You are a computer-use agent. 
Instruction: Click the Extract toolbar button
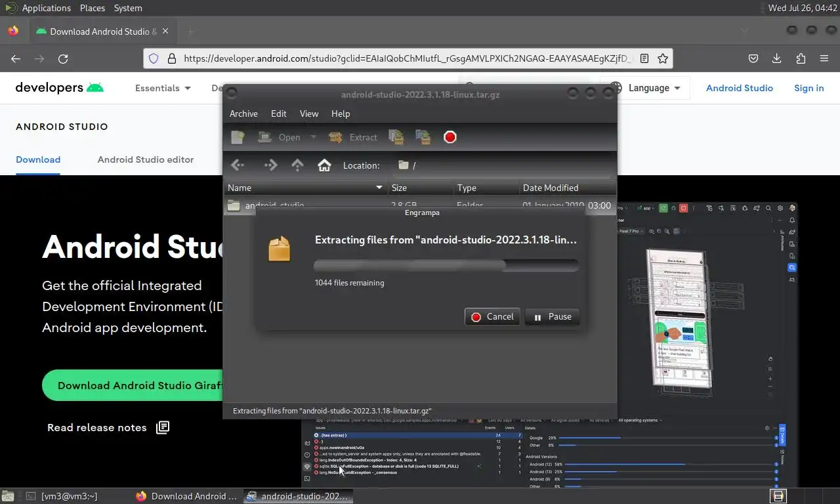[353, 137]
